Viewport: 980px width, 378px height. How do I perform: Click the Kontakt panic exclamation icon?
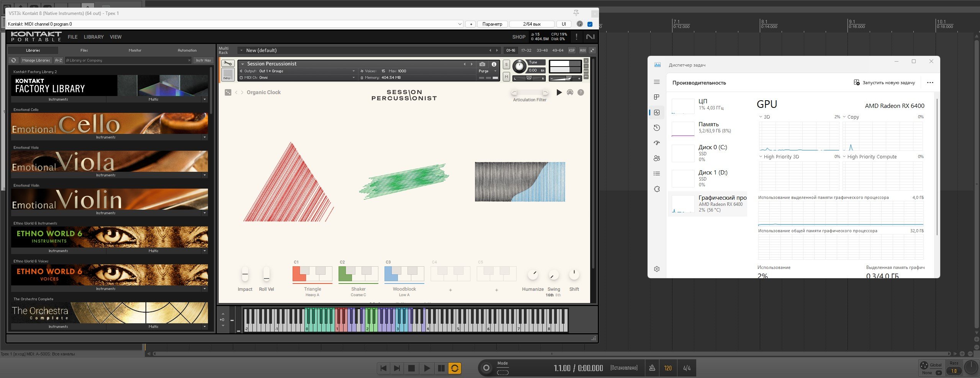(576, 37)
